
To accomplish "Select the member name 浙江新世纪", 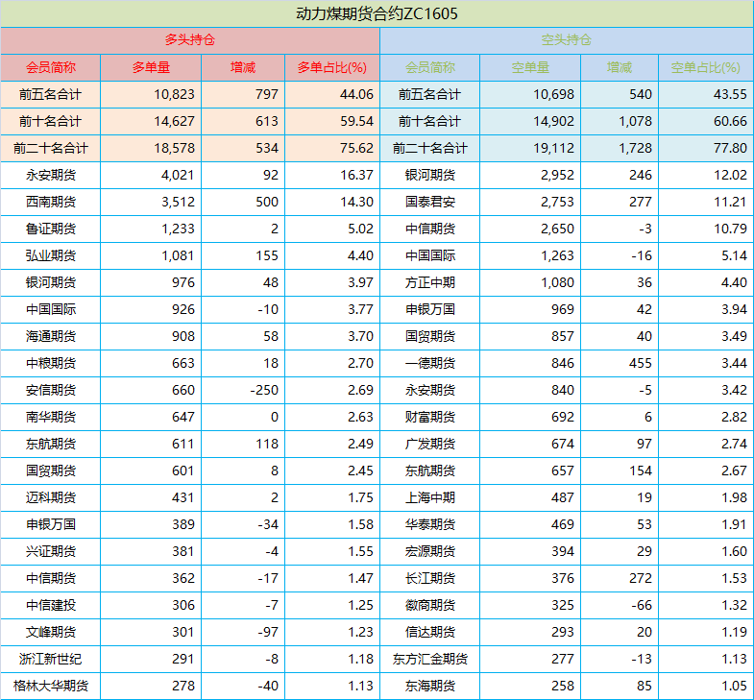I will click(51, 660).
